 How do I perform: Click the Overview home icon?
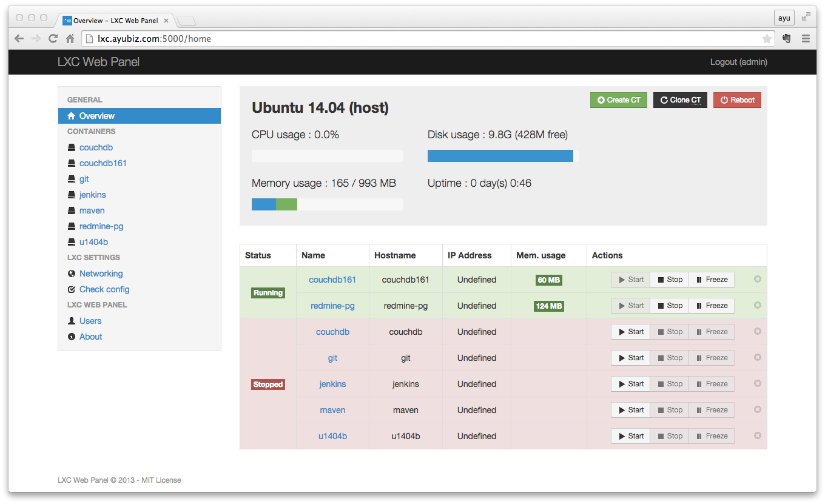click(71, 115)
